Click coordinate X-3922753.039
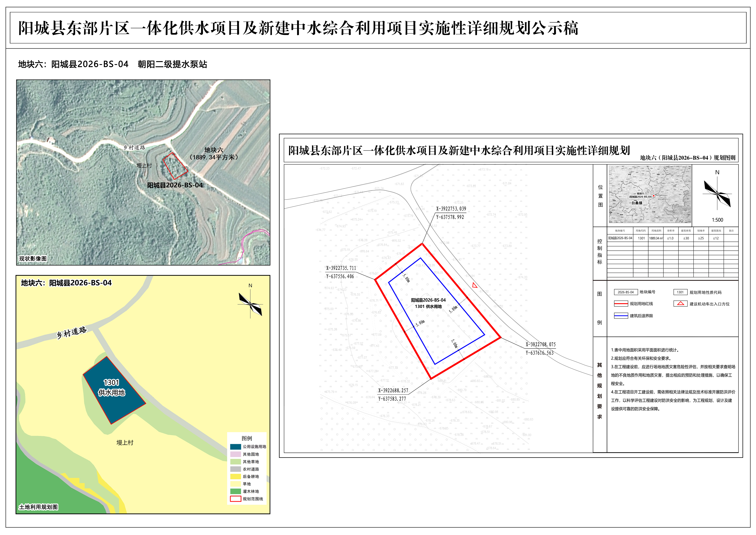 coord(451,209)
